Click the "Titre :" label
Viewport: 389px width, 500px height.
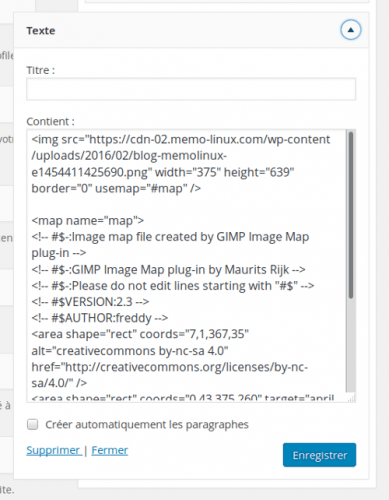click(x=40, y=70)
